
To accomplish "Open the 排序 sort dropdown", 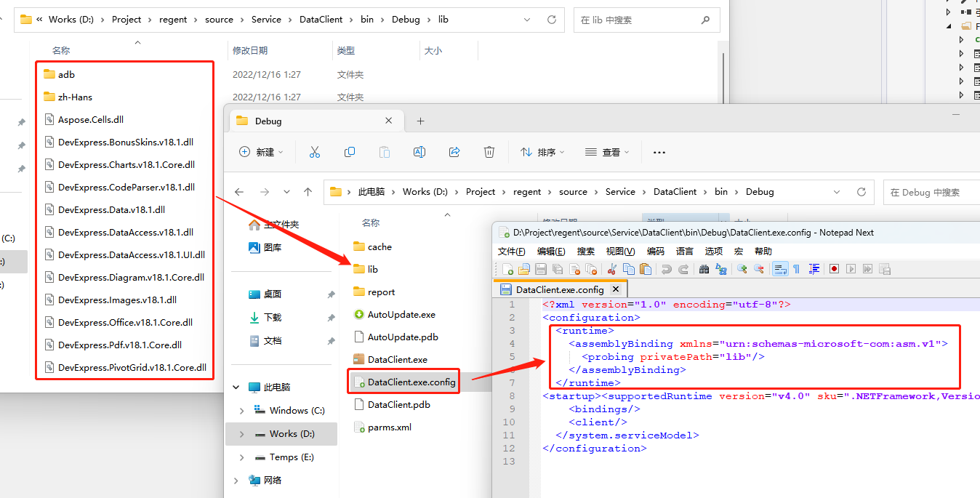I will tap(542, 151).
